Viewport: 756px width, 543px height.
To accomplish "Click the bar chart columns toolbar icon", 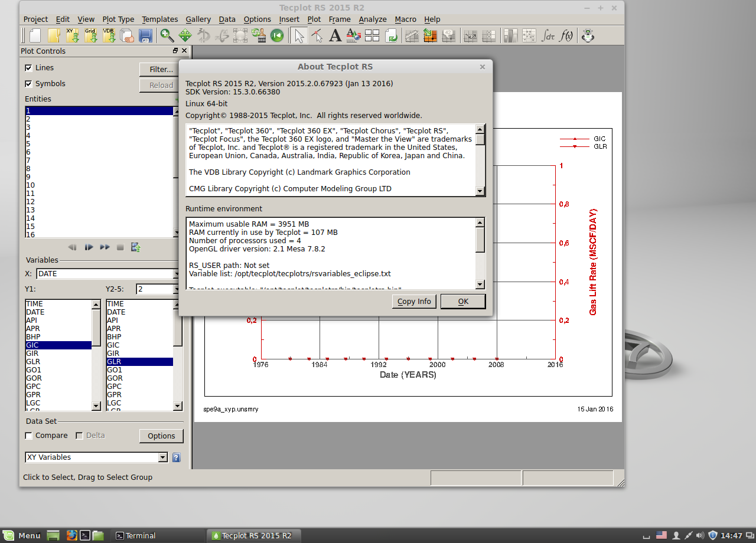I will coord(510,35).
